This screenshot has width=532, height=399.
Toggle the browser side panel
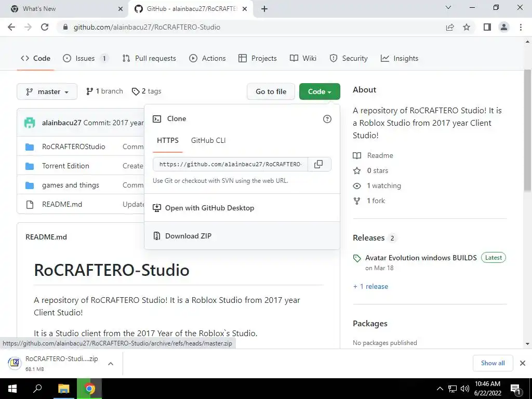(487, 27)
